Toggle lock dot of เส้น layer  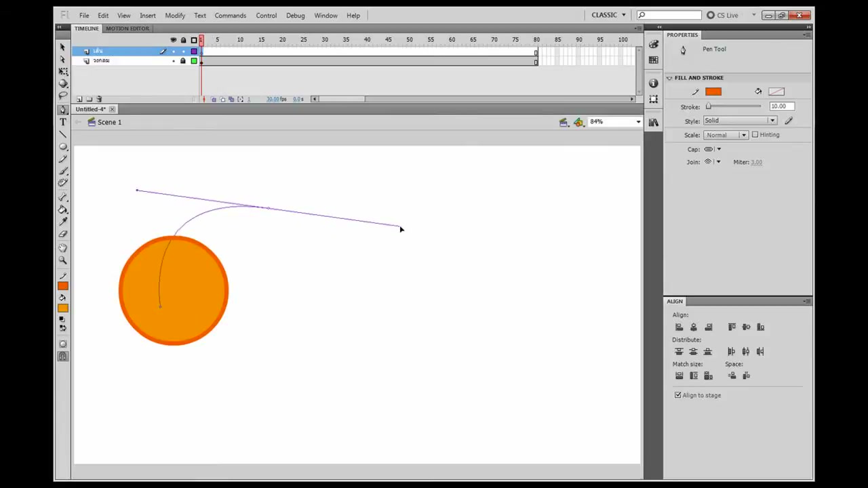tap(182, 52)
